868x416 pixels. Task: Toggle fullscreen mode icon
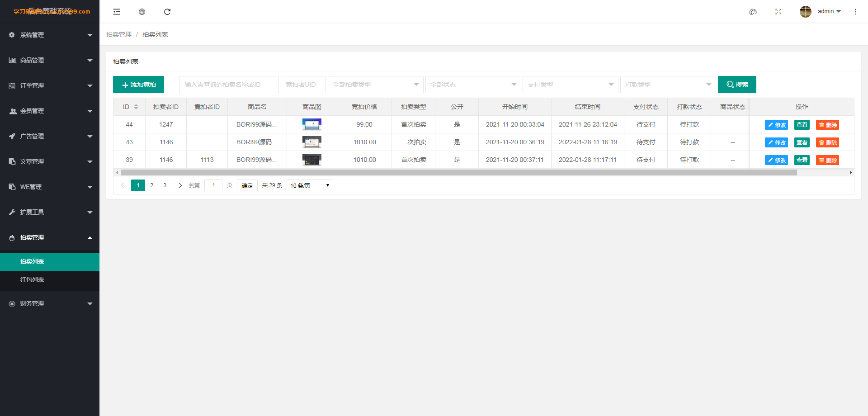(778, 12)
